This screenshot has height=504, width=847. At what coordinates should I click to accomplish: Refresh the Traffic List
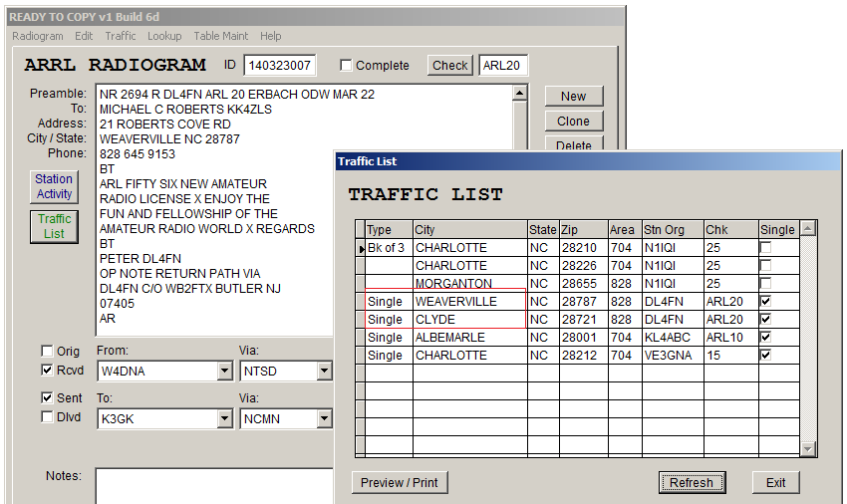pyautogui.click(x=692, y=482)
